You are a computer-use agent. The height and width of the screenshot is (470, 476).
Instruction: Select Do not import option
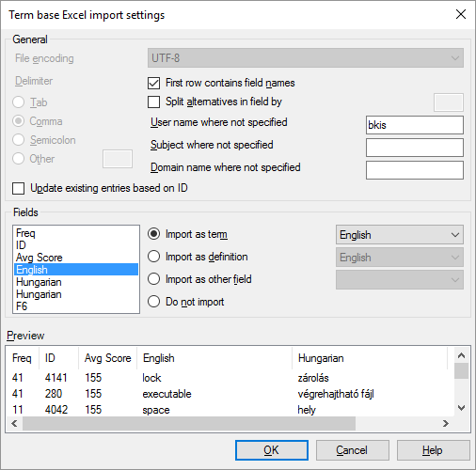click(153, 302)
